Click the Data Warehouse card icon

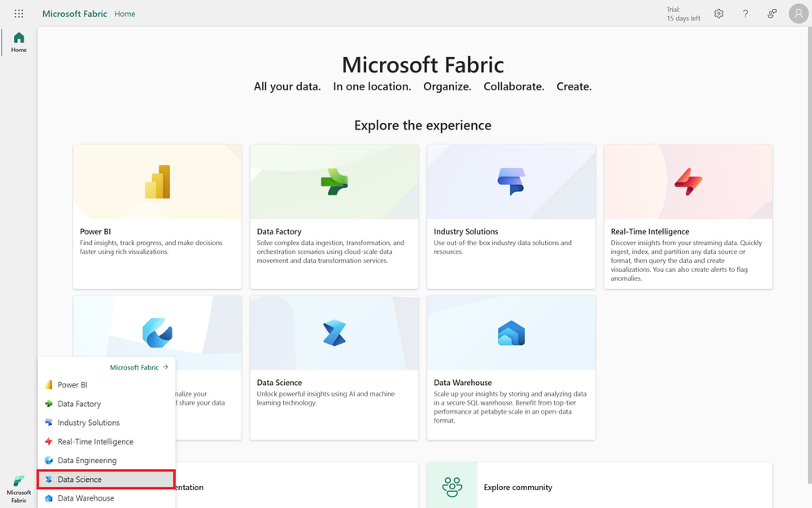(x=511, y=333)
